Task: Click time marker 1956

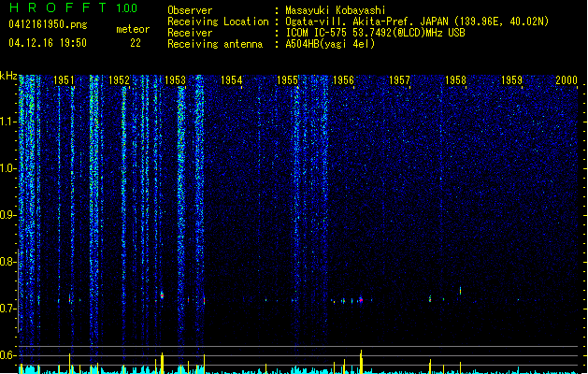Action: [x=343, y=79]
